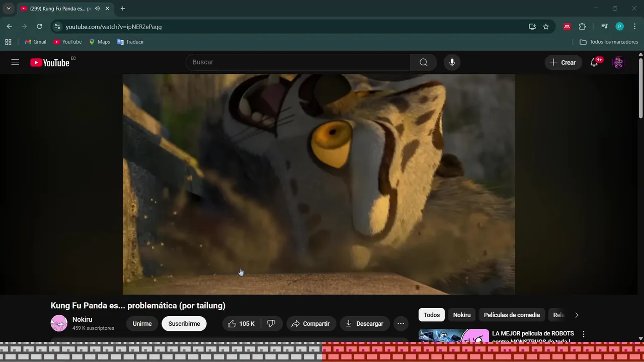Join channel with Unirme button
The image size is (644, 362).
coord(142,324)
